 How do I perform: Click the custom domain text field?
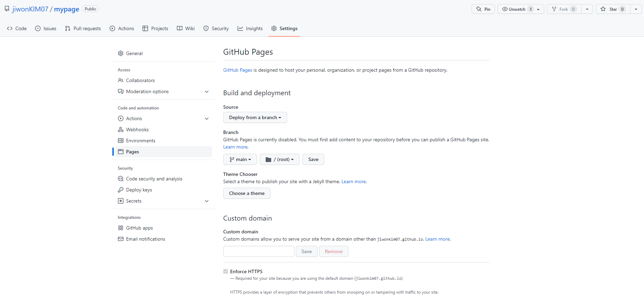point(259,251)
